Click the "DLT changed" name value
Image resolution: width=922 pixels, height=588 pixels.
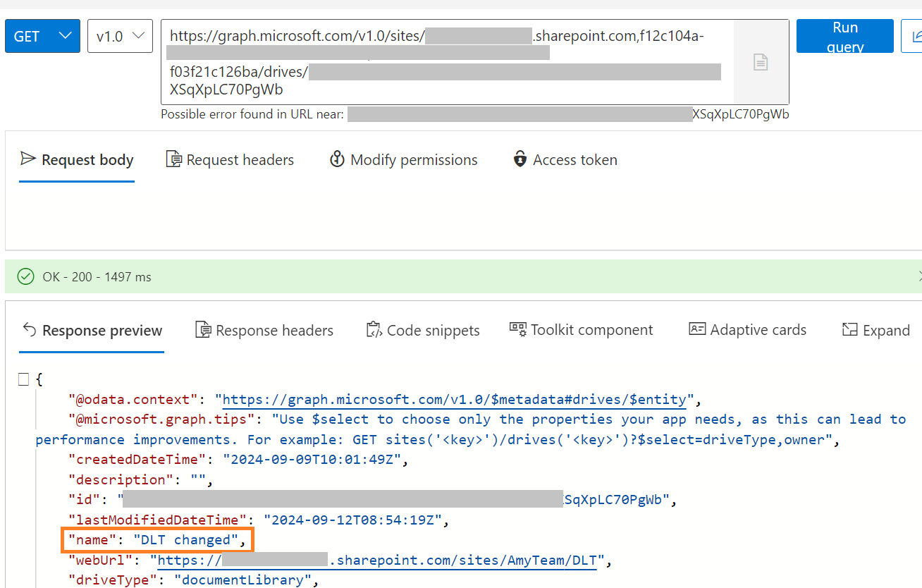point(186,540)
